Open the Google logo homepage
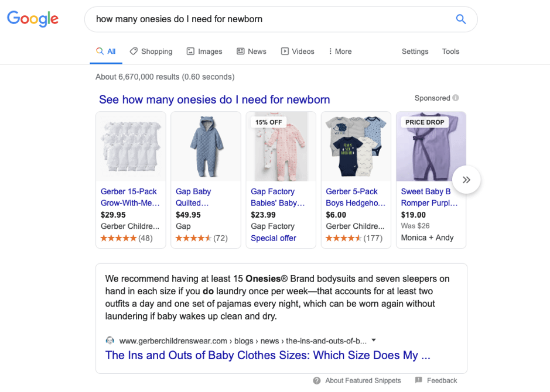Viewport: 550px width, 392px height. click(x=33, y=19)
